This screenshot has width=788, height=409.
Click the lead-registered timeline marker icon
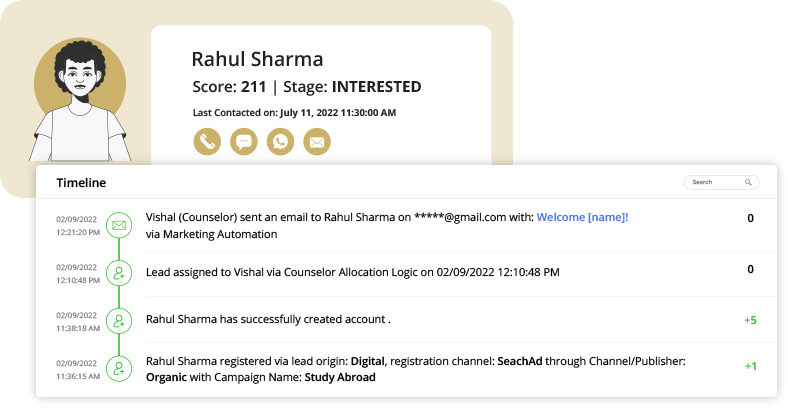119,368
